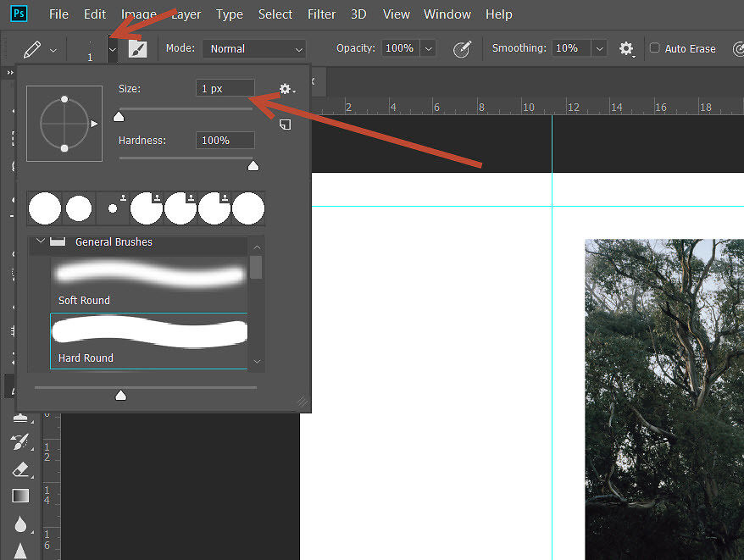Open the Mode dropdown showing Normal
Screen dimensions: 744x560
coord(253,48)
